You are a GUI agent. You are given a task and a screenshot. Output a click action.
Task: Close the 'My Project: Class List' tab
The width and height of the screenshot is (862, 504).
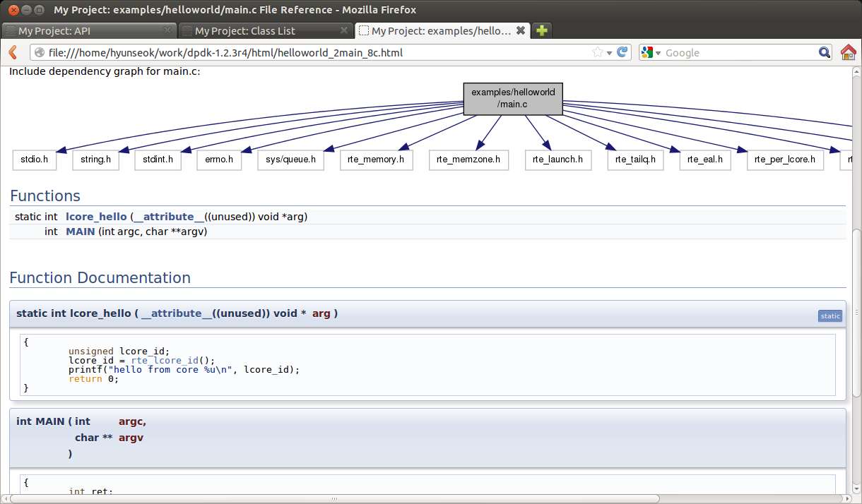[344, 31]
